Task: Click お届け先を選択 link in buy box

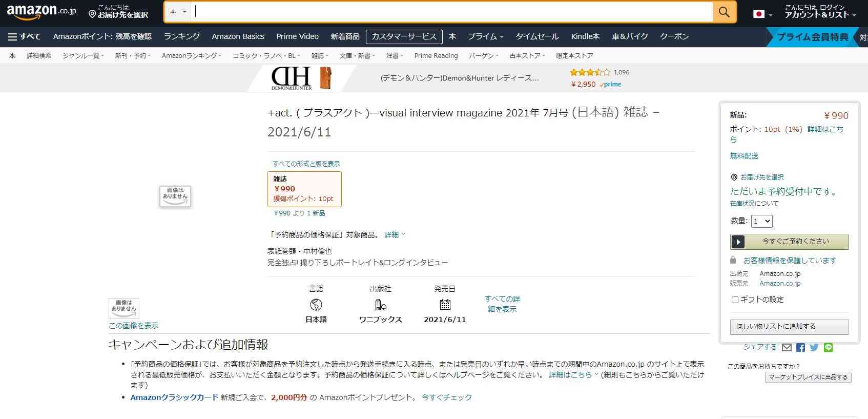Action: tap(762, 177)
